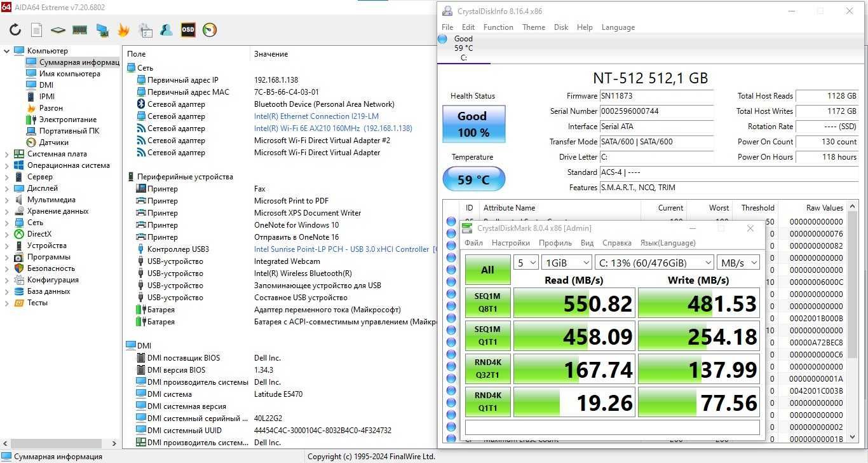The image size is (868, 463).
Task: Click the DMI section header icon
Action: 131,346
